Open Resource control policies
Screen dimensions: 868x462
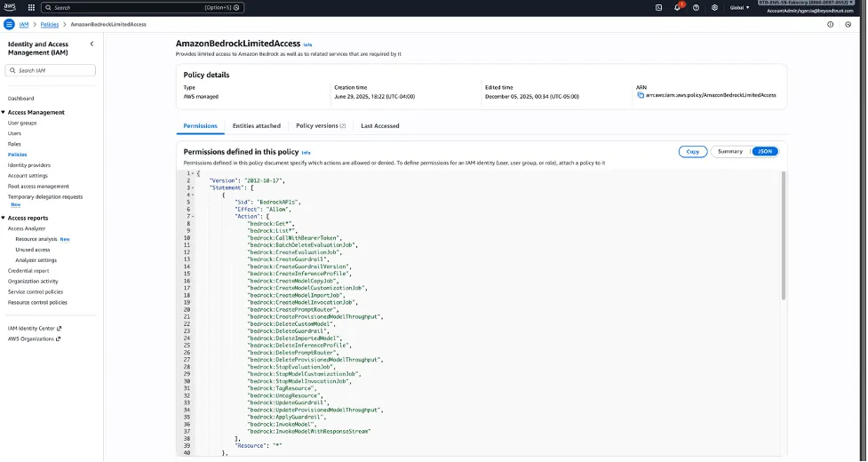pos(37,302)
